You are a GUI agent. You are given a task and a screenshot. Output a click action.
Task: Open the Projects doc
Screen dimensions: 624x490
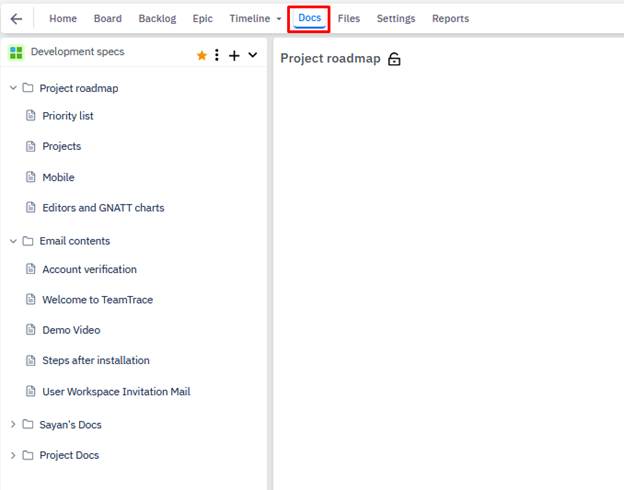tap(62, 146)
